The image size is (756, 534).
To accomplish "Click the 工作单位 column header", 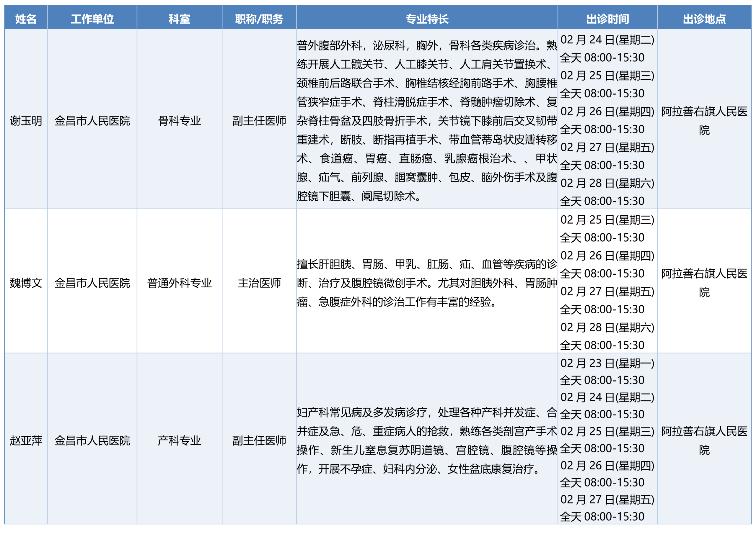I will (92, 19).
